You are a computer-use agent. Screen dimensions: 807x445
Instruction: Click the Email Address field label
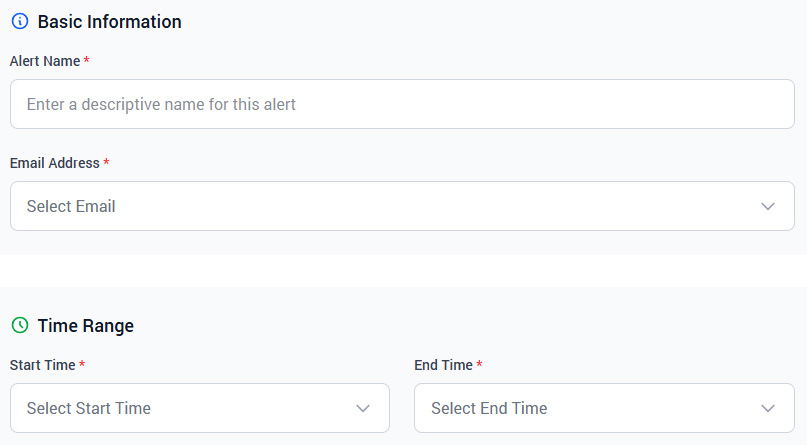54,163
